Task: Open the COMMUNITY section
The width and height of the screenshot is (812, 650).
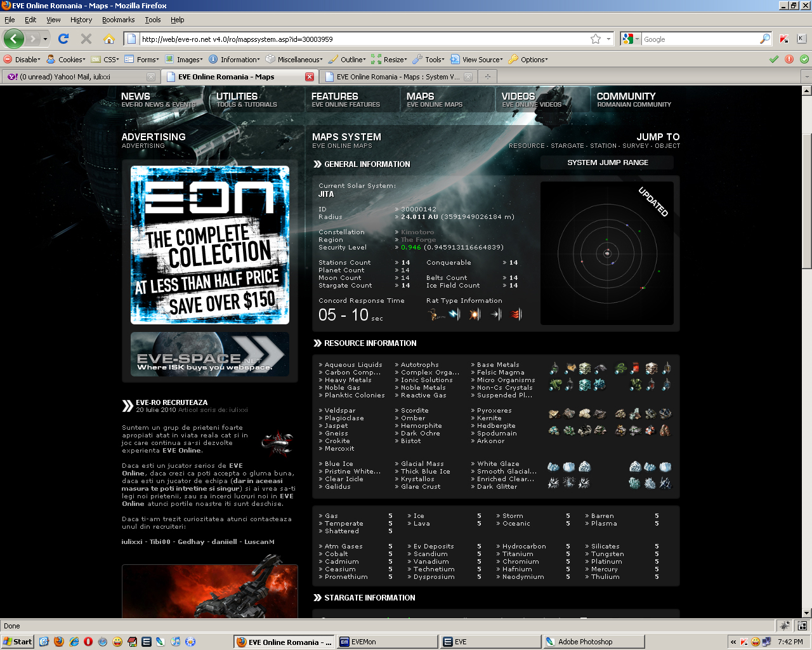Action: [634, 100]
